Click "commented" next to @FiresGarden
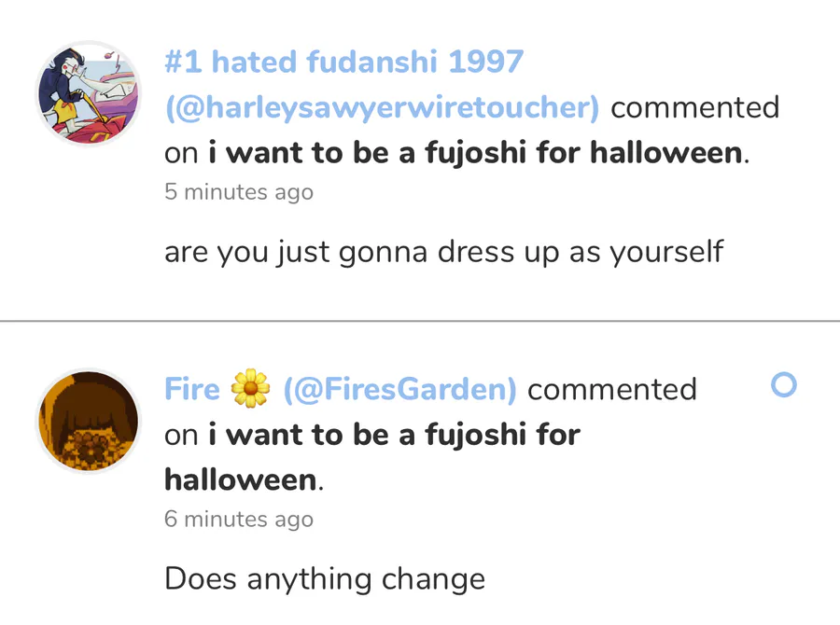Image resolution: width=840 pixels, height=625 pixels. [x=611, y=389]
